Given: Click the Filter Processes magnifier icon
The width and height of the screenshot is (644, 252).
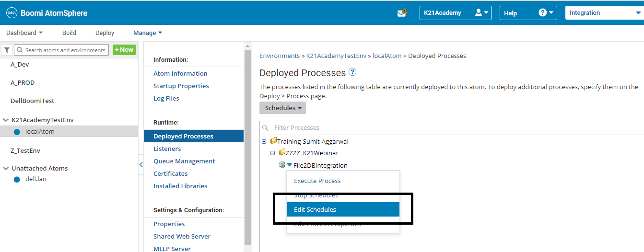Looking at the screenshot, I should pos(266,128).
